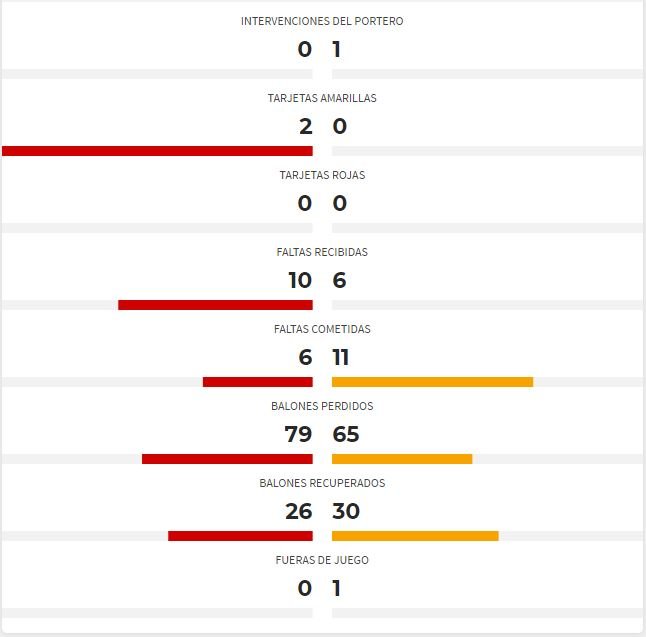This screenshot has height=637, width=646.
Task: Select the Tarjetas Amarillas label
Action: (x=322, y=98)
